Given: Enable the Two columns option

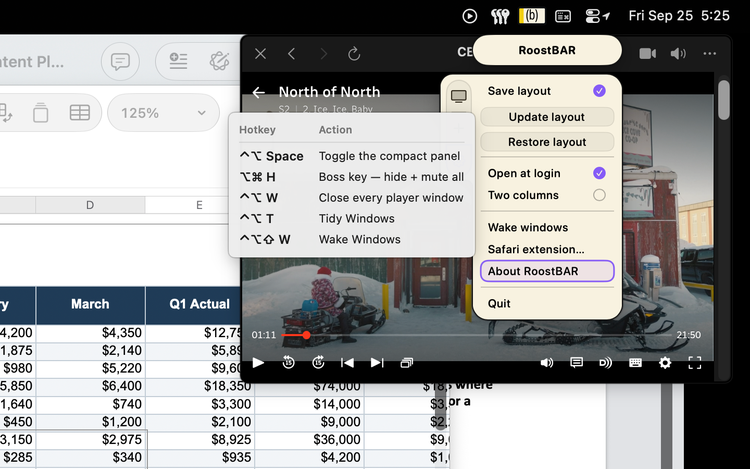Looking at the screenshot, I should point(599,195).
